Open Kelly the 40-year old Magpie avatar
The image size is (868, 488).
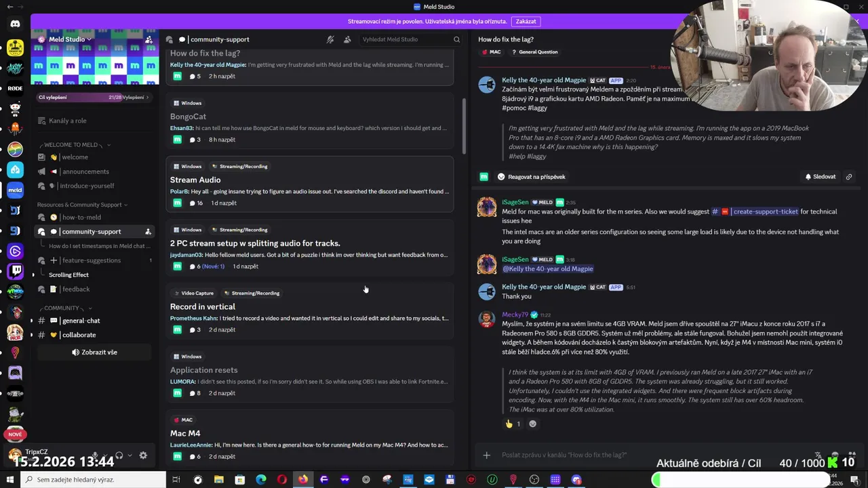[487, 84]
